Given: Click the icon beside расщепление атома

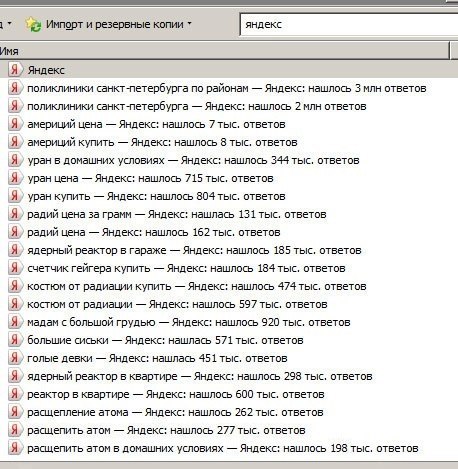Looking at the screenshot, I should tap(15, 412).
